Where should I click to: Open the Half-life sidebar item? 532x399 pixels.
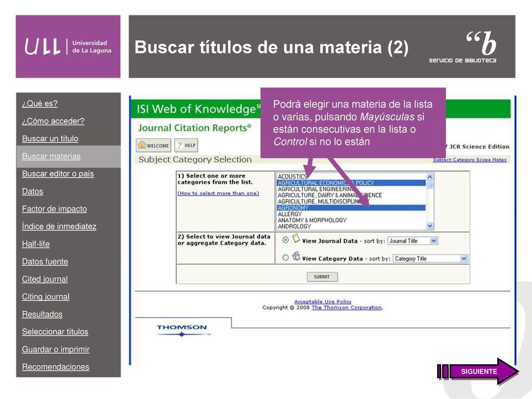[x=36, y=244]
